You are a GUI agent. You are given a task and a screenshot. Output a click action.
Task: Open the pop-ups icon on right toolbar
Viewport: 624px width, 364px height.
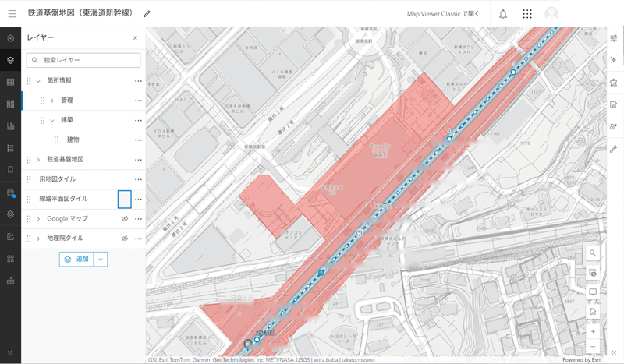tap(613, 83)
